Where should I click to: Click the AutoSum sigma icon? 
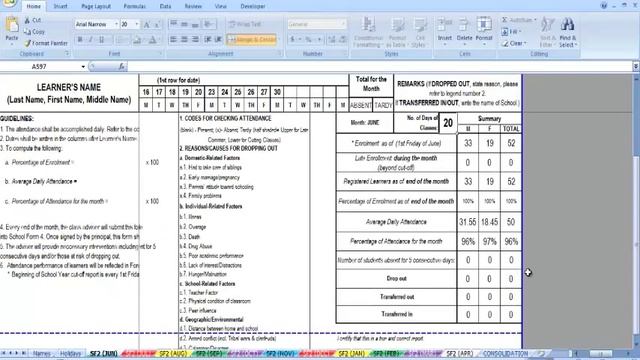coord(505,20)
